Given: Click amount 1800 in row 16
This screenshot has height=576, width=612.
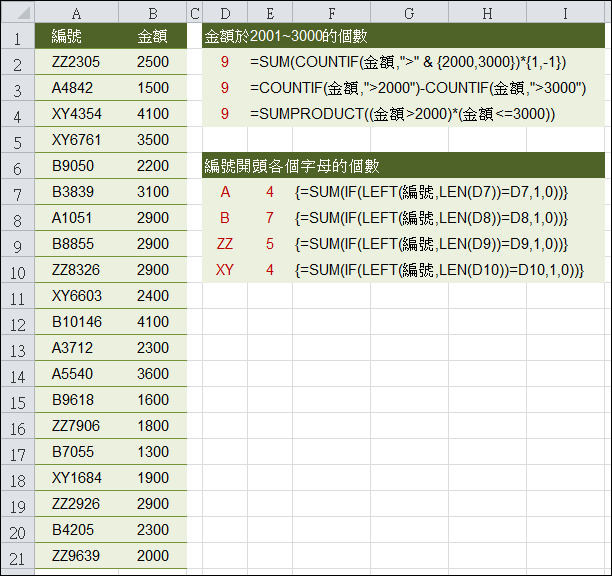Looking at the screenshot, I should 153,426.
